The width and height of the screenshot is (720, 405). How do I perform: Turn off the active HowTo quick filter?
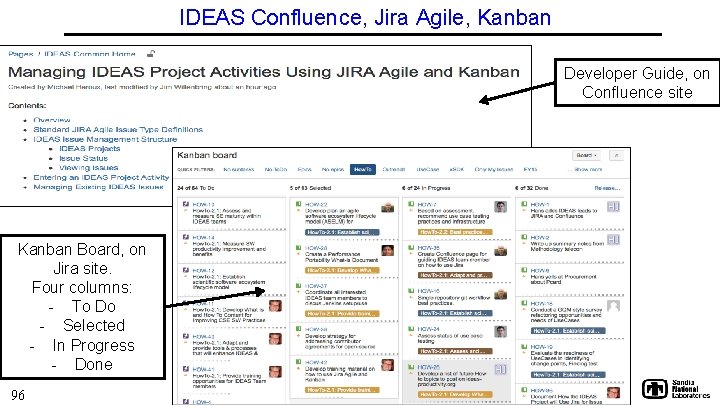(x=363, y=169)
